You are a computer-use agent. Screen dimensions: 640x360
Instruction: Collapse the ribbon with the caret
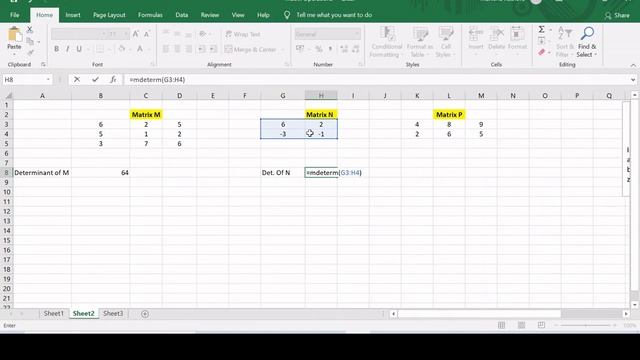tap(633, 65)
